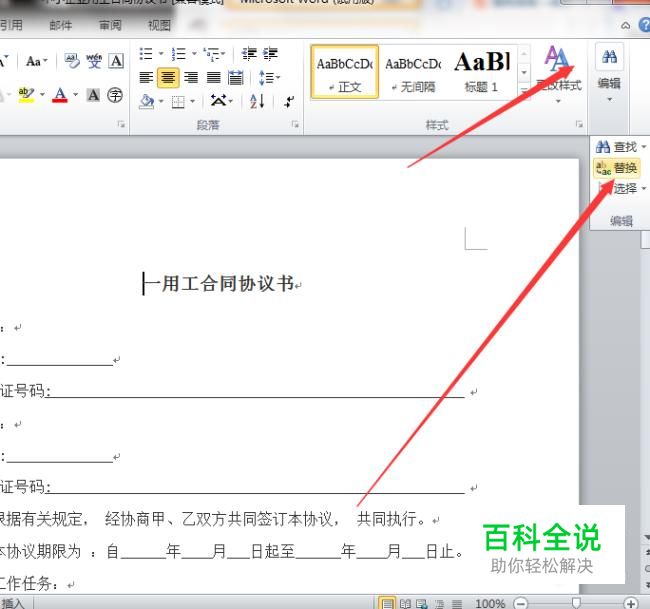Click the zoom slider handle
Image resolution: width=650 pixels, height=609 pixels.
click(x=575, y=602)
